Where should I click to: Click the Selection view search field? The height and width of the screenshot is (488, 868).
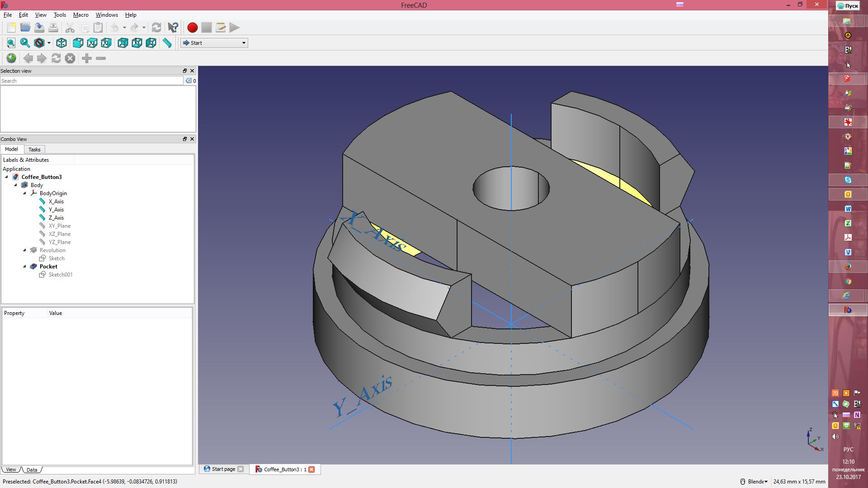pos(91,81)
